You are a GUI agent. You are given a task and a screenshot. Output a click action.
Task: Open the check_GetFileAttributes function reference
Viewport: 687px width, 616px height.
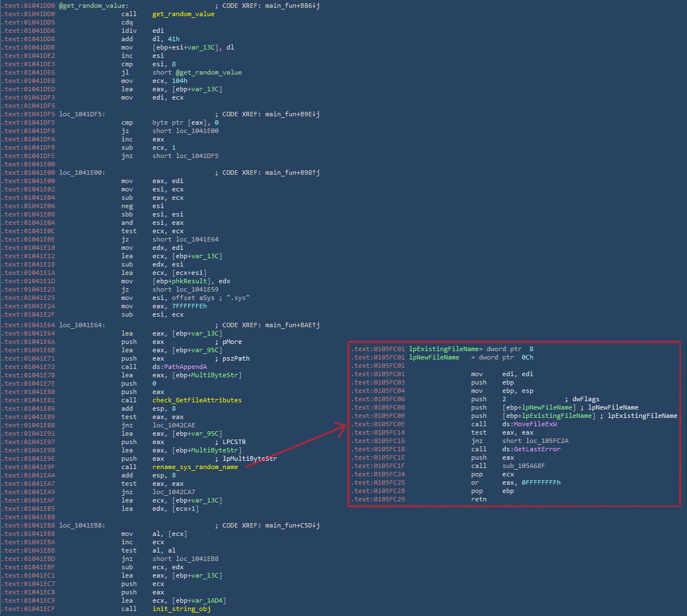click(x=197, y=400)
